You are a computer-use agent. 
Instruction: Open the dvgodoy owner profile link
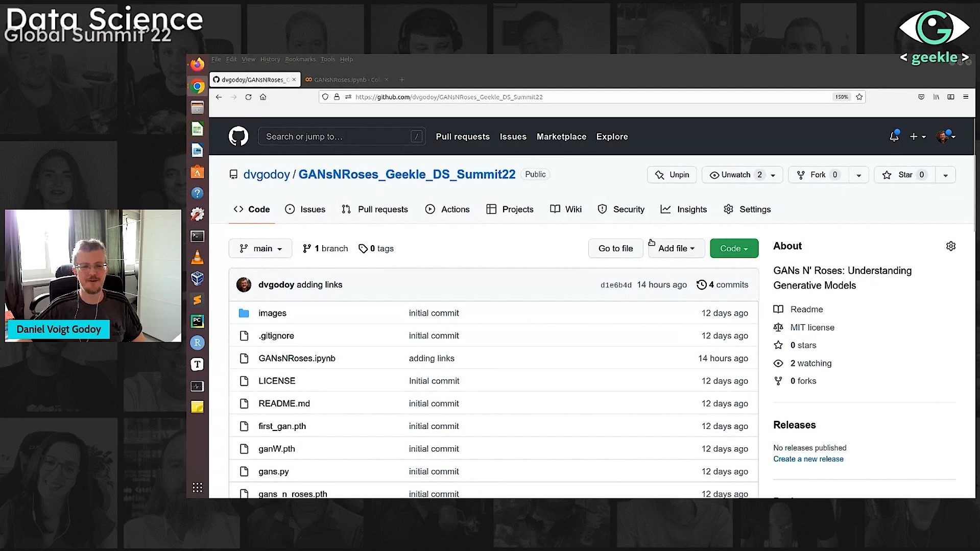pyautogui.click(x=267, y=175)
